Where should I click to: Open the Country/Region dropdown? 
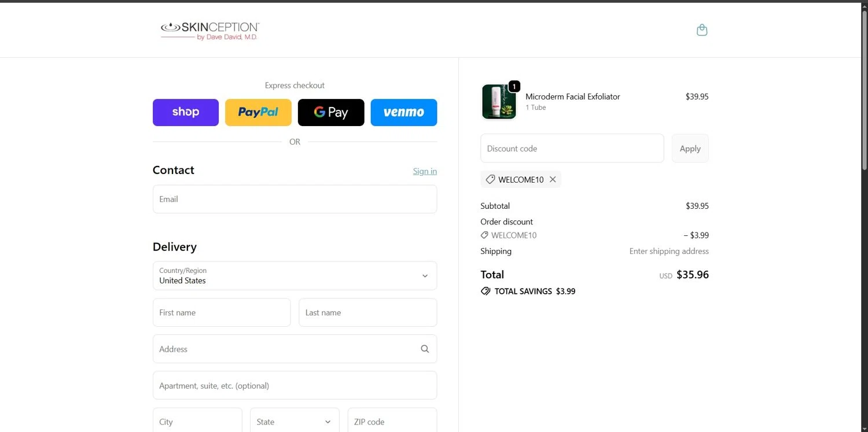click(x=295, y=276)
